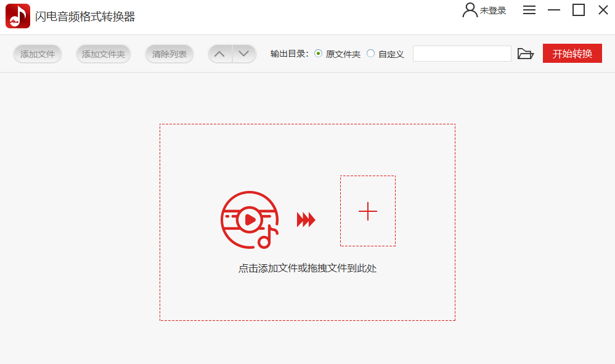This screenshot has width=615, height=364.
Task: Click the red plus add-file box
Action: click(368, 211)
